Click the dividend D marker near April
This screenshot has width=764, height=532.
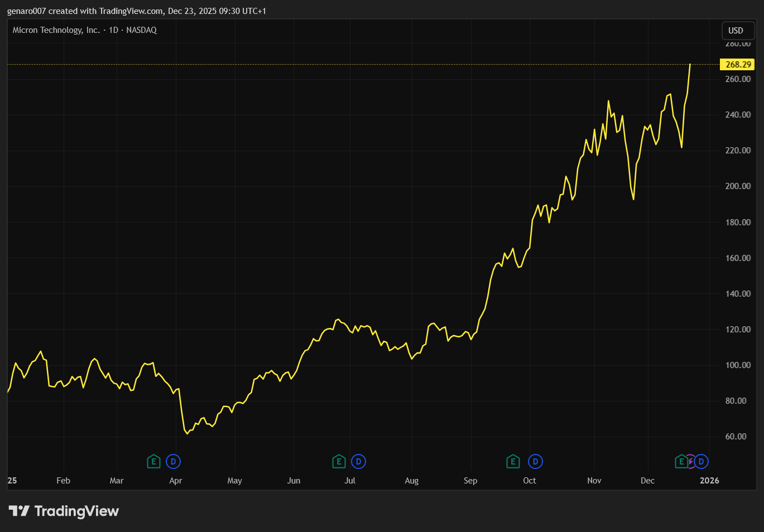click(x=174, y=462)
